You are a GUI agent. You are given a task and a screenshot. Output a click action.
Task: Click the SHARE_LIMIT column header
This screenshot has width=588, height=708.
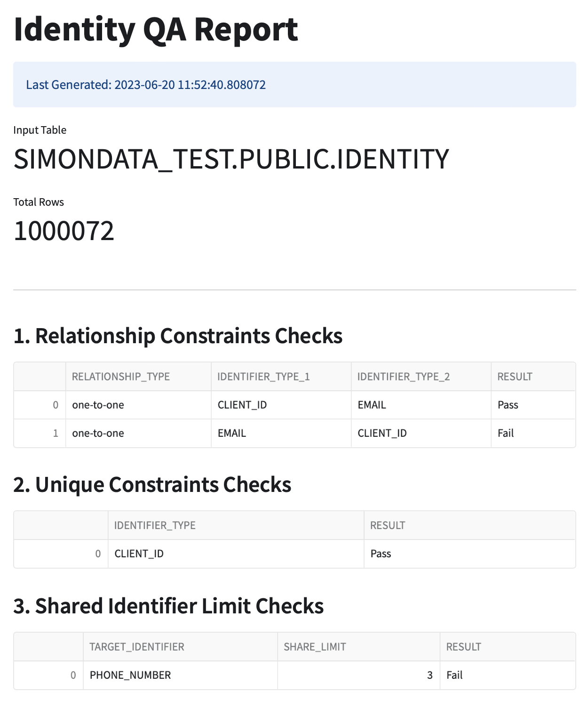(315, 647)
